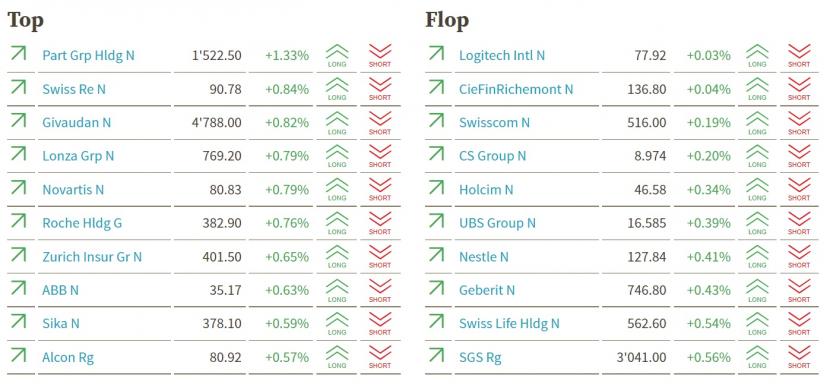Click green trend arrow beside Nestle N
Viewport: 830px width, 384px height.
(436, 255)
